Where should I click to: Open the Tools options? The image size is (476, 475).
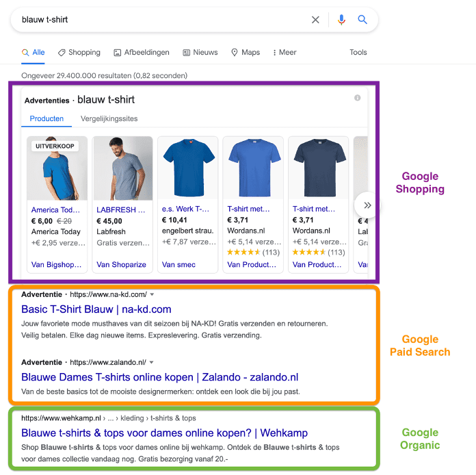tap(358, 52)
